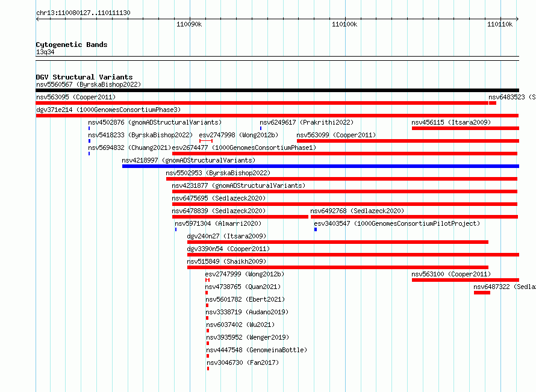Viewport: 536px width, 392px height.
Task: Select esv2747999 (Wong2012b) label
Action: coord(245,274)
